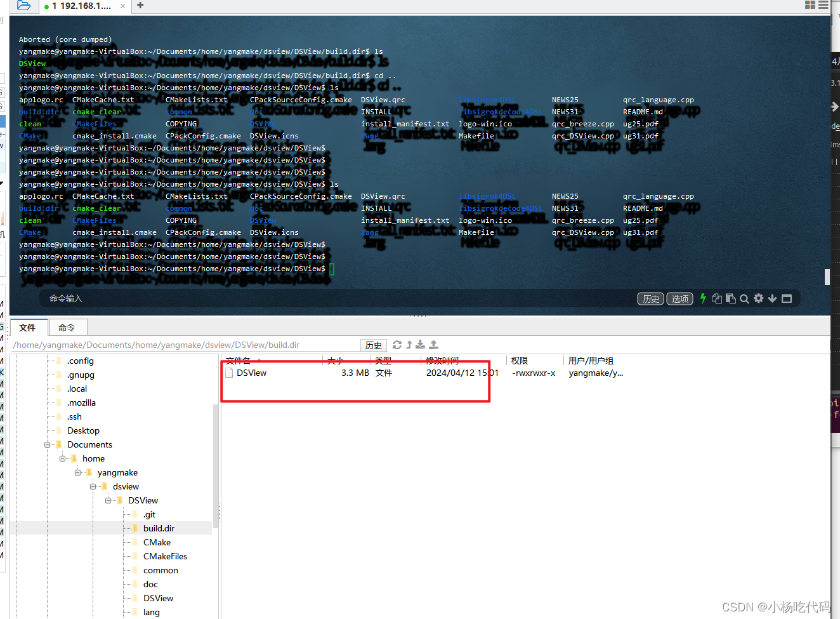Click the 历史 button in the terminal toolbar
The height and width of the screenshot is (619, 840).
tap(650, 298)
